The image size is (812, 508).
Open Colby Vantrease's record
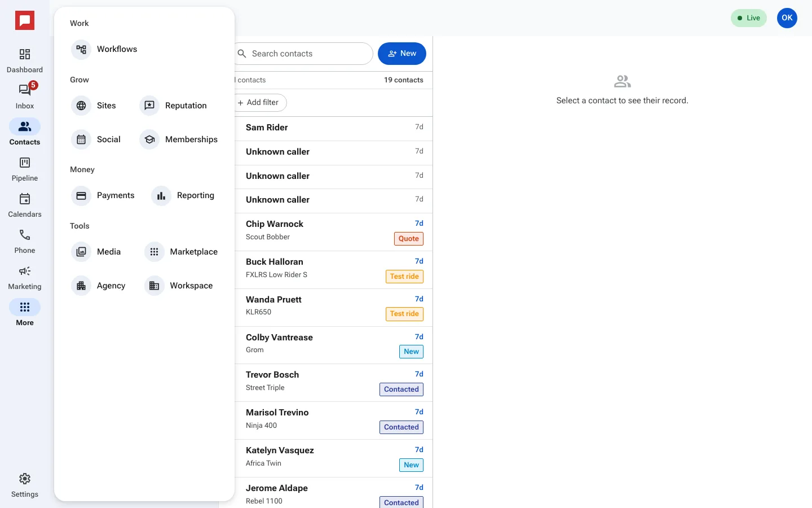coord(334,345)
